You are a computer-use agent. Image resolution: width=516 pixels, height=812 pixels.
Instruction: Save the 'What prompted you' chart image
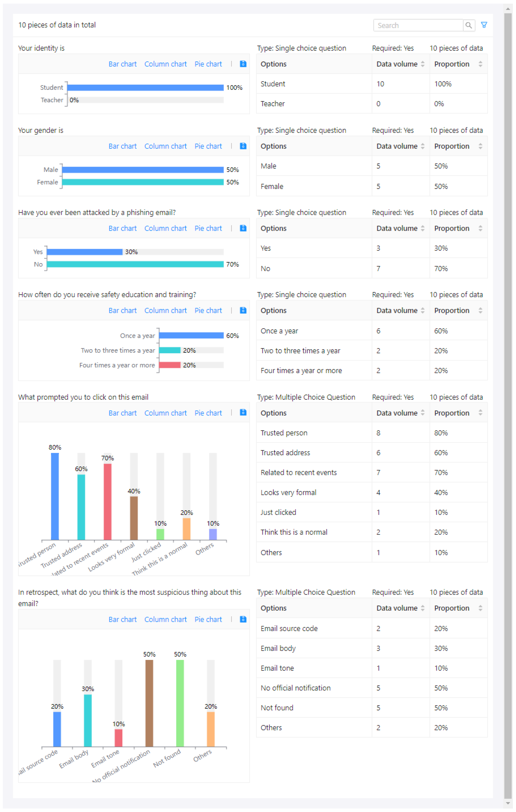point(243,412)
